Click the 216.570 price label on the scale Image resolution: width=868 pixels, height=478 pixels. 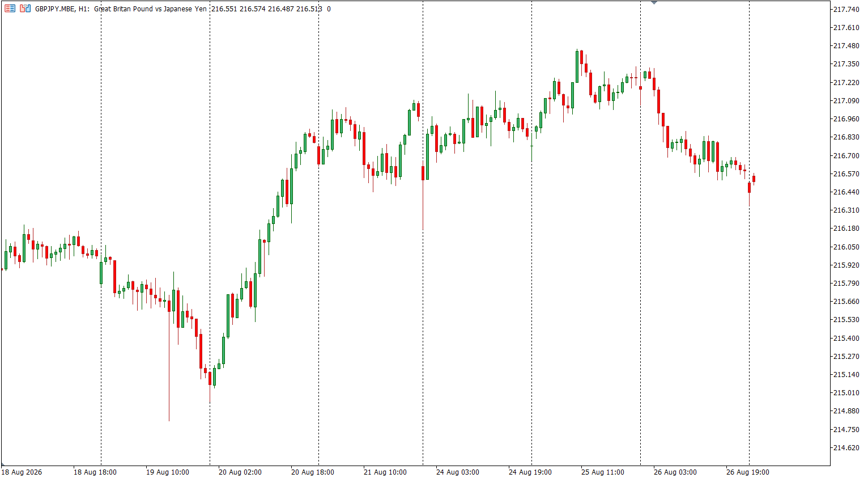point(846,174)
